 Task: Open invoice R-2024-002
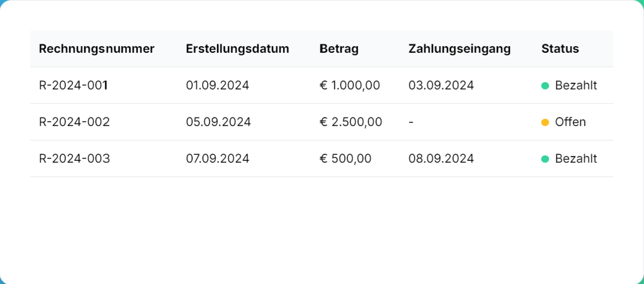[x=75, y=122]
